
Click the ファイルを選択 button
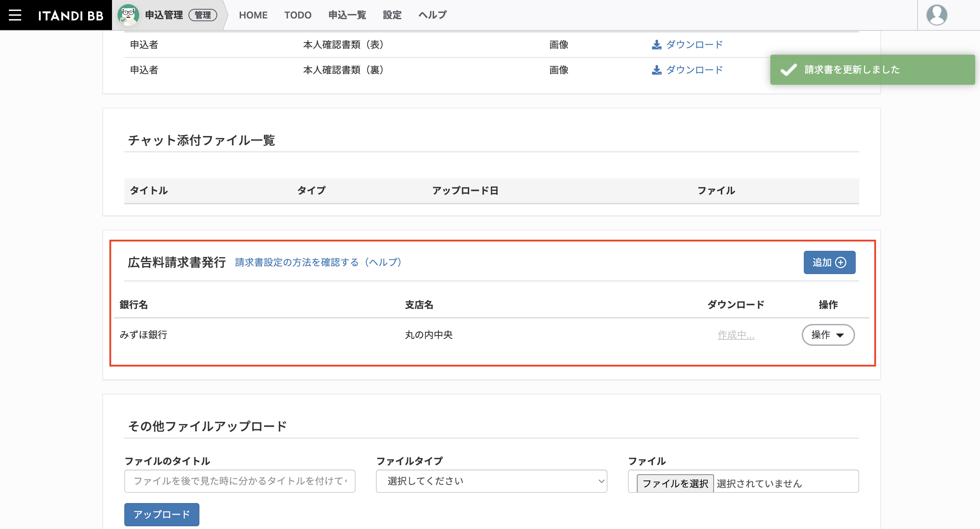tap(675, 483)
